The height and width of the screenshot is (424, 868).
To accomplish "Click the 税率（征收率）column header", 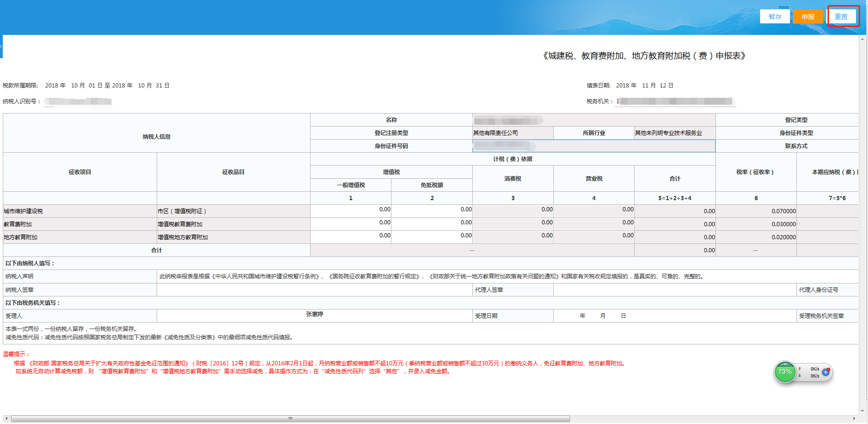I will pos(756,172).
